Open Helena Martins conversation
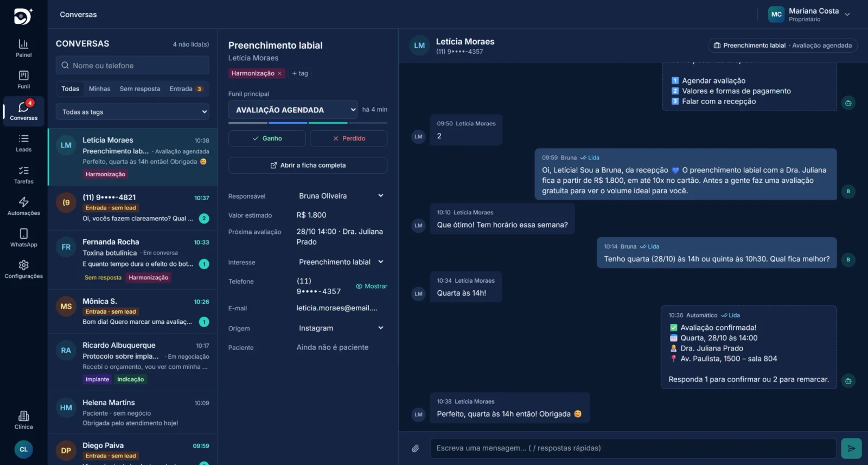Image resolution: width=868 pixels, height=465 pixels. 133,412
